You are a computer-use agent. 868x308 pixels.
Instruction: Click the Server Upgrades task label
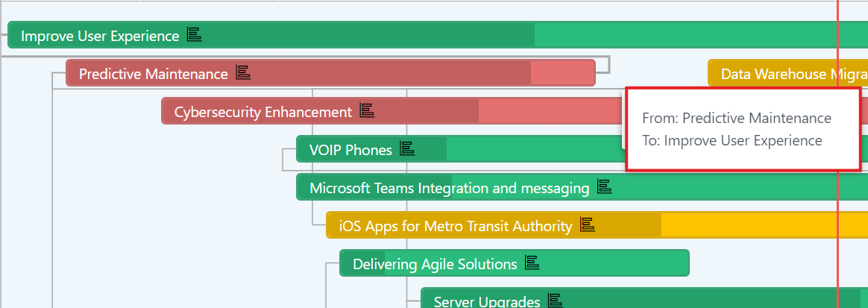click(x=487, y=302)
